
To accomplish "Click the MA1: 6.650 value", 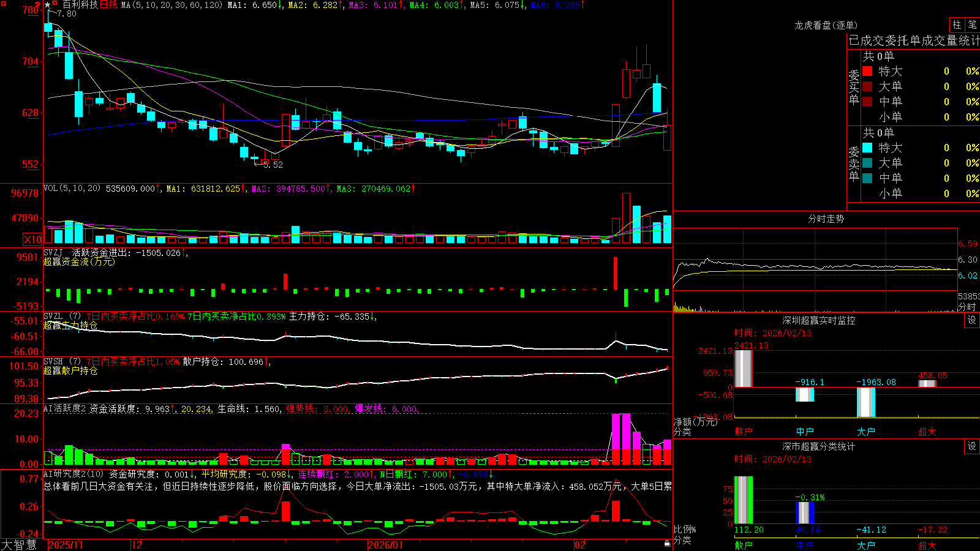I will (255, 5).
